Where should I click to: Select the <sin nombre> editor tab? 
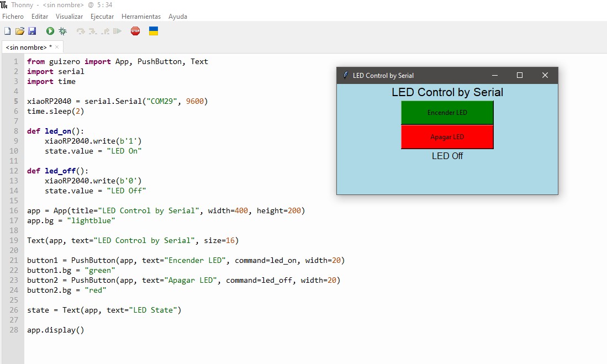click(x=27, y=48)
